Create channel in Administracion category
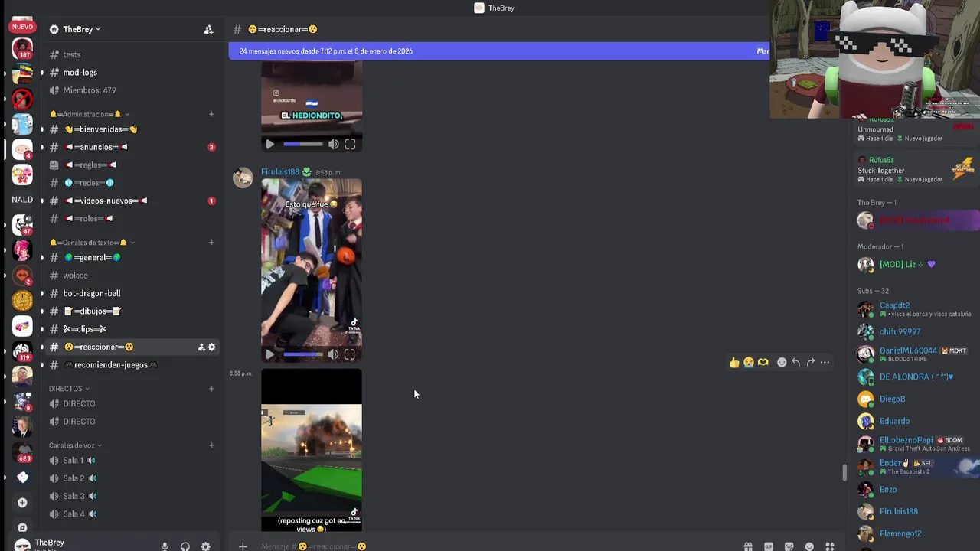The width and height of the screenshot is (980, 551). pyautogui.click(x=212, y=114)
